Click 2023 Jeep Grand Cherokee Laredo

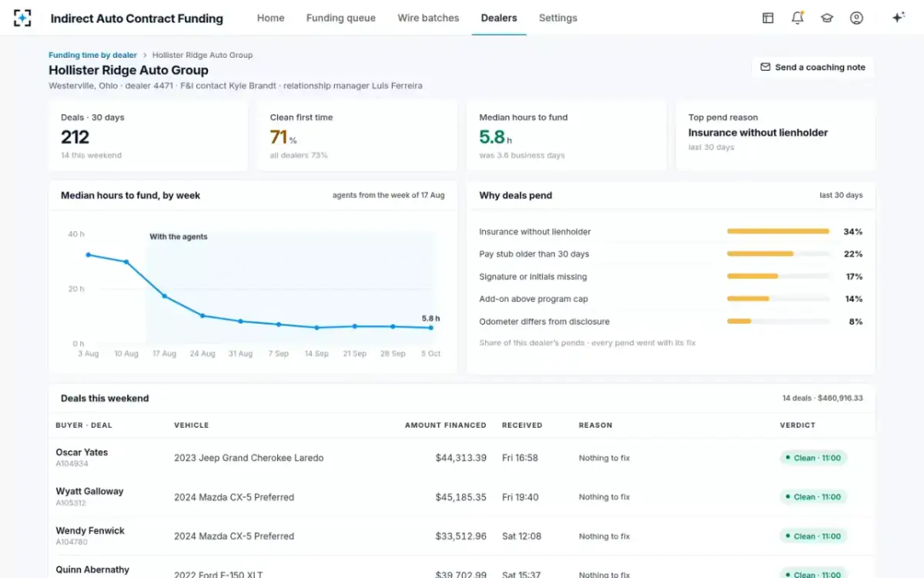(x=249, y=458)
